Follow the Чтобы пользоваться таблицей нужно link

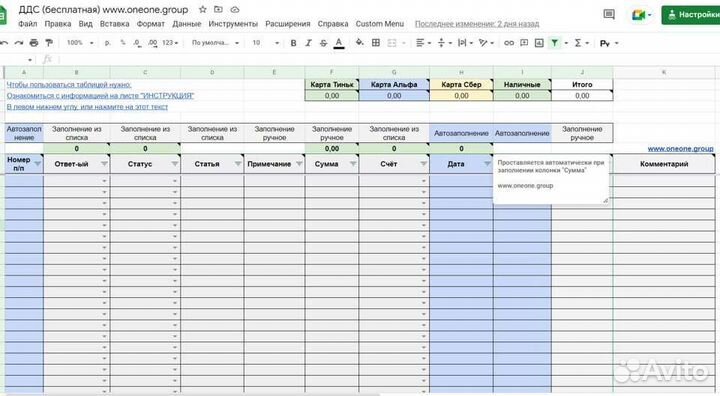pyautogui.click(x=69, y=85)
